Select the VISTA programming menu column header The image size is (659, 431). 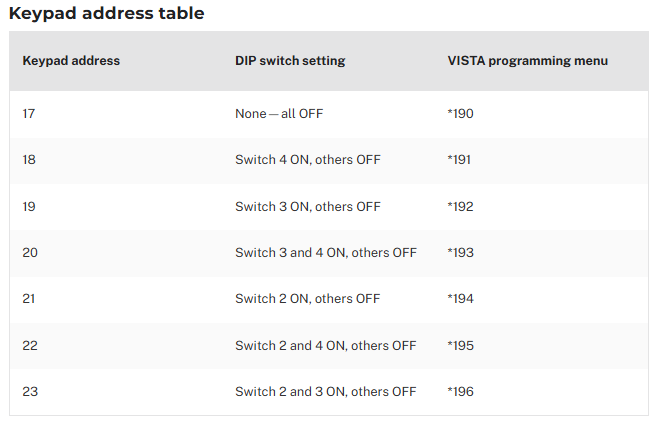click(527, 60)
